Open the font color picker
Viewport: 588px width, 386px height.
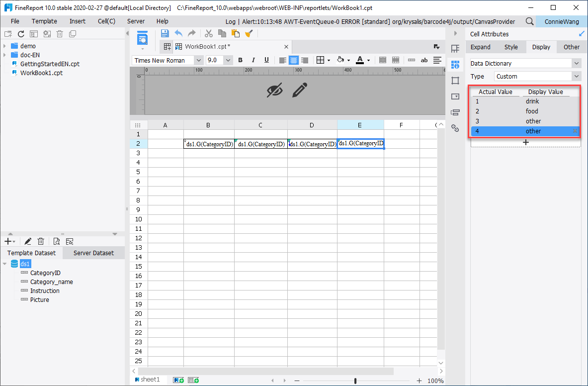(x=359, y=60)
